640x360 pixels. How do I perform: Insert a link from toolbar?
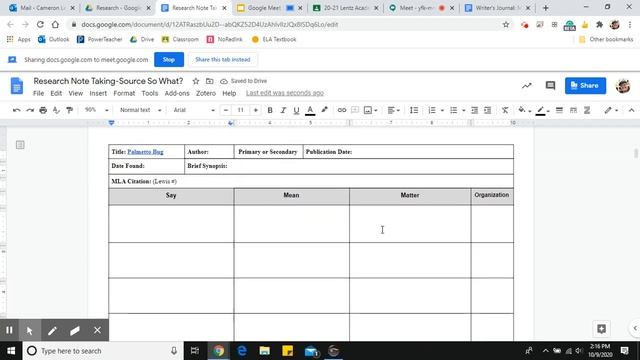click(342, 110)
